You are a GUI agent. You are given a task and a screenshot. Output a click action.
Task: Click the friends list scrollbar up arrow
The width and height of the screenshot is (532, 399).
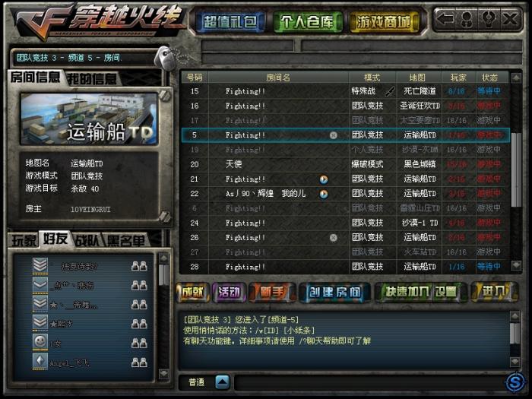click(163, 258)
